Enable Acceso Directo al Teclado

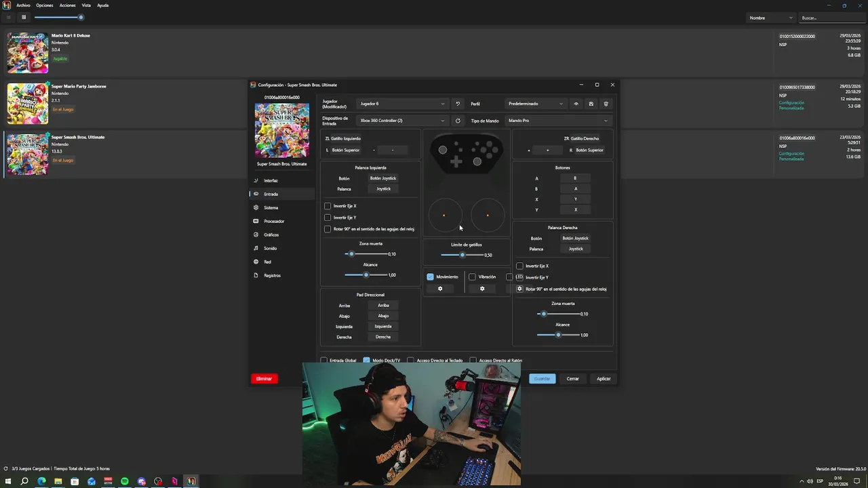[x=410, y=361]
